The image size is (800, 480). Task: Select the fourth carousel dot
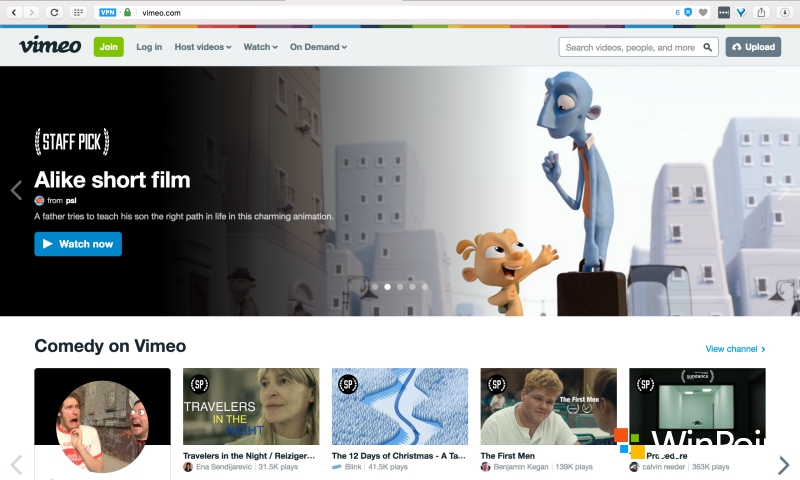point(412,287)
